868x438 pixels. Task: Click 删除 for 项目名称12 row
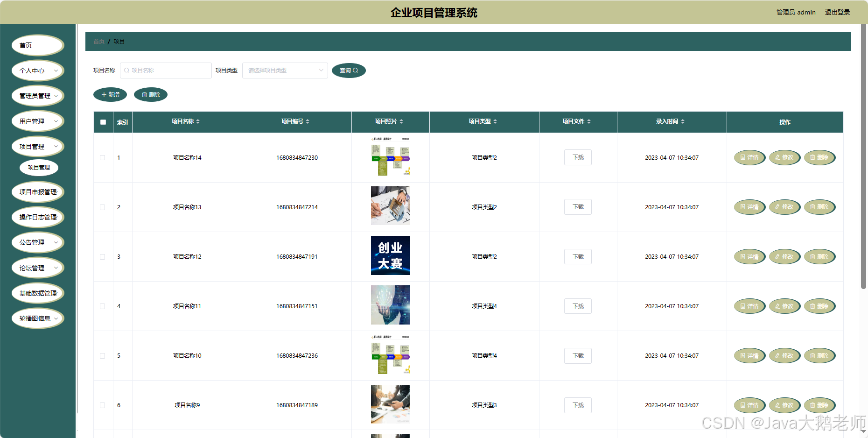coord(819,257)
